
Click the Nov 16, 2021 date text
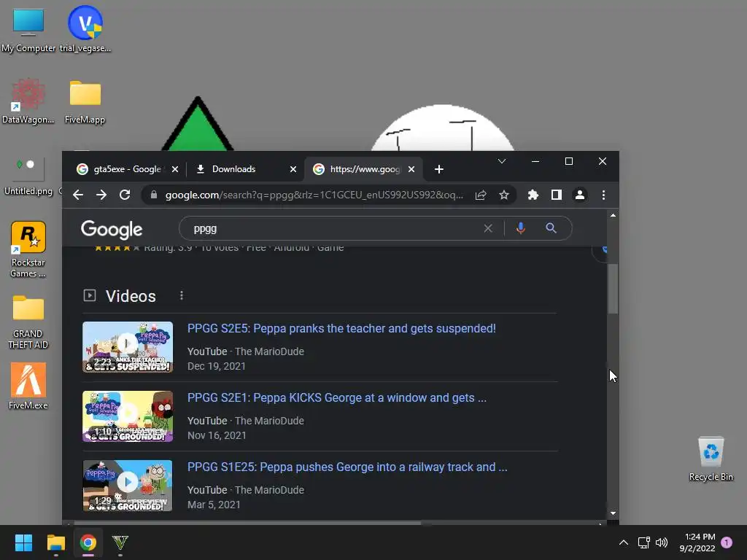[x=217, y=436]
